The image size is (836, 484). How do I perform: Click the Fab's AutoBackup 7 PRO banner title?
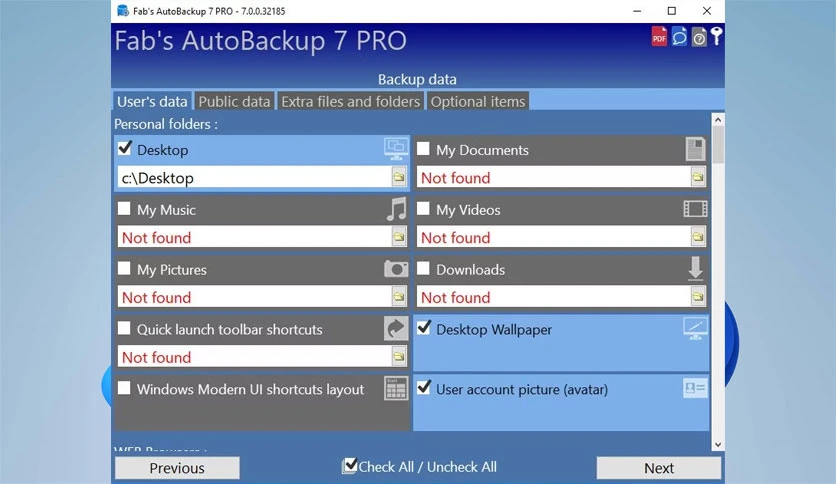point(260,41)
